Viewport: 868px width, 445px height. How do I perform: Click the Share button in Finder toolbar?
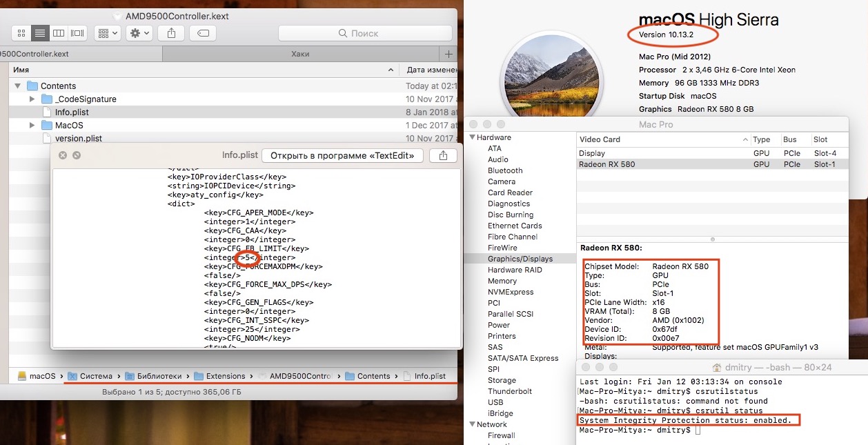coord(171,33)
